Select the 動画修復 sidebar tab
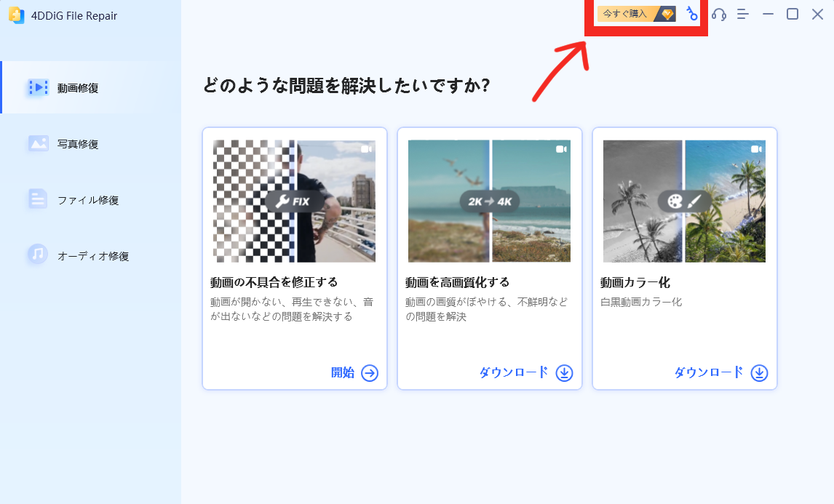This screenshot has height=504, width=834. [78, 88]
